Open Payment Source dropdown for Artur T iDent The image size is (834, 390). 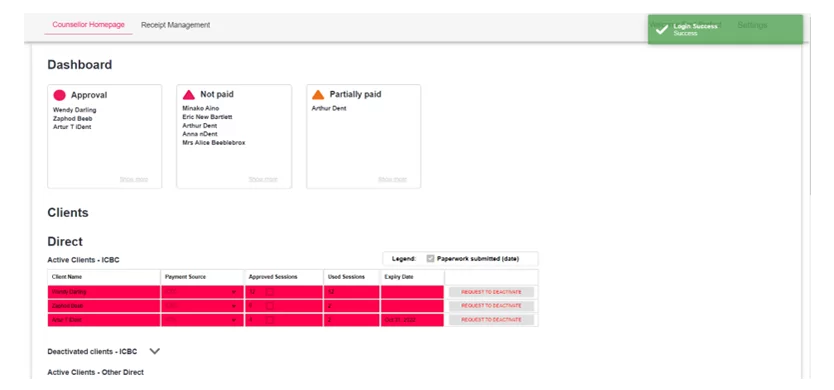[x=202, y=320]
